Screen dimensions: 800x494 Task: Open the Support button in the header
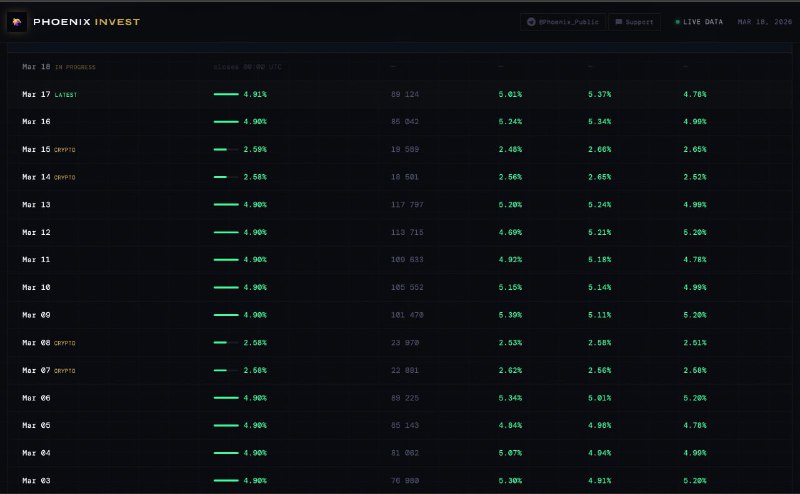tap(634, 22)
